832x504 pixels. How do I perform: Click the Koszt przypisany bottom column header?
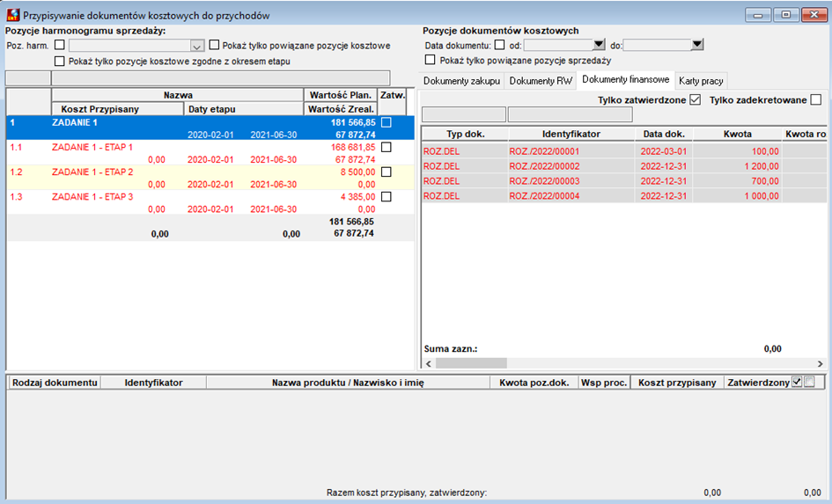point(677,383)
